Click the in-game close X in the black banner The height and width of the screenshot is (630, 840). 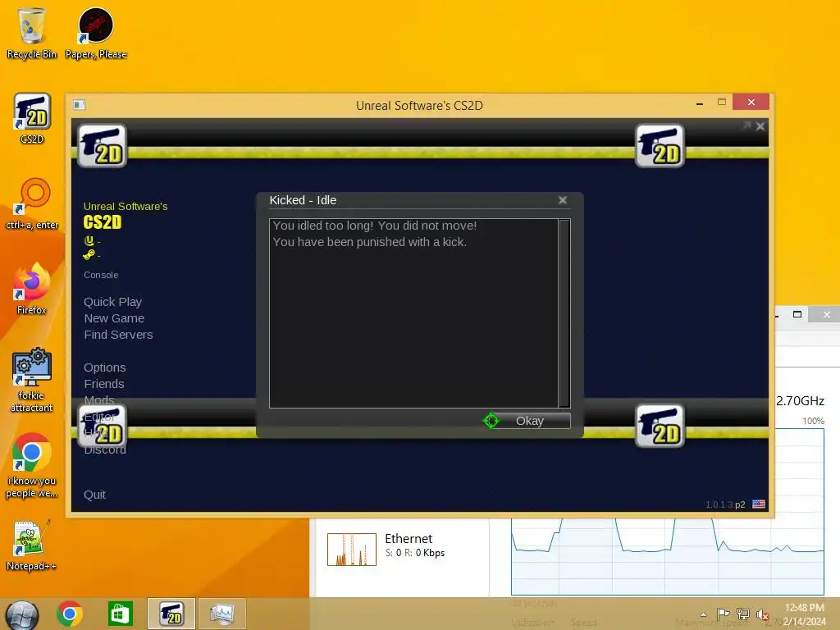coord(760,126)
